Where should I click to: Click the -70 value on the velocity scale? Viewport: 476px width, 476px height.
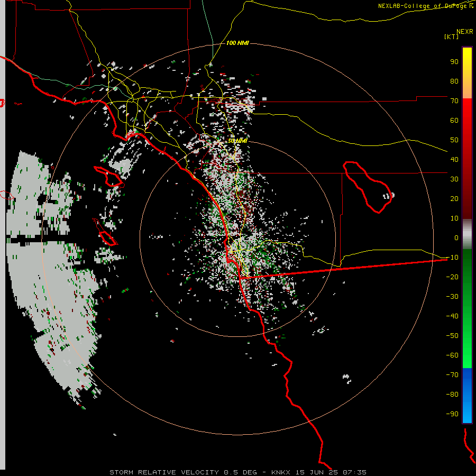click(452, 375)
